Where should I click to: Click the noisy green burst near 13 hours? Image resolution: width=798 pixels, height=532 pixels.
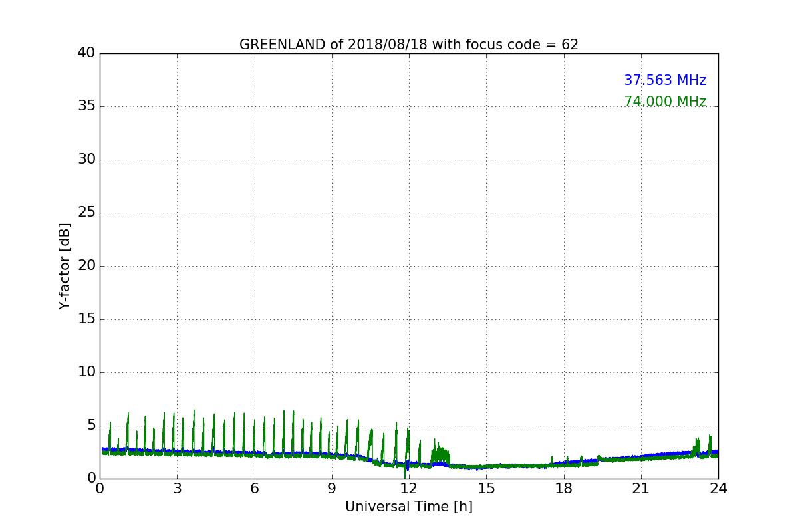440,454
